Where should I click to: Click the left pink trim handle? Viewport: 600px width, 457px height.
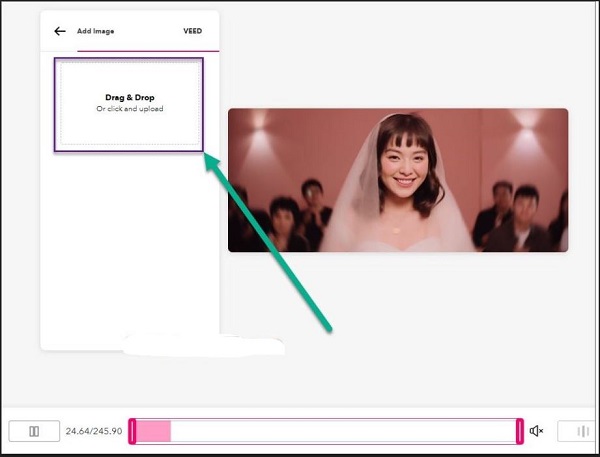pyautogui.click(x=132, y=431)
